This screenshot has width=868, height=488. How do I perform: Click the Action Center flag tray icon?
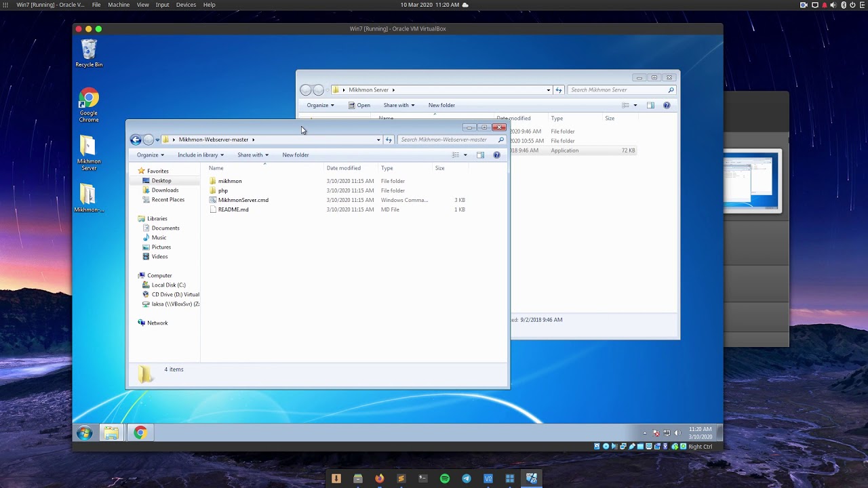pos(656,433)
